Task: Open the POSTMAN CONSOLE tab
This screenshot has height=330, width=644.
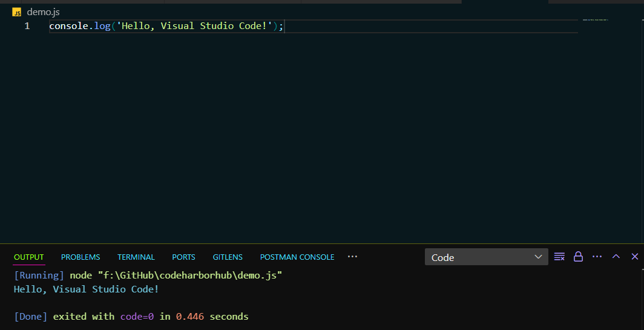Action: coord(297,257)
